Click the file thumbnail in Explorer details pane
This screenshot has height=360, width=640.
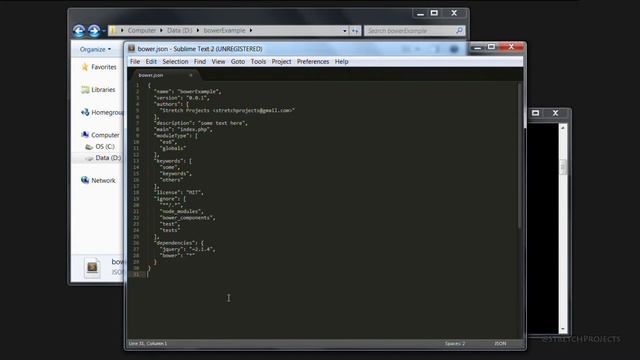tap(92, 267)
